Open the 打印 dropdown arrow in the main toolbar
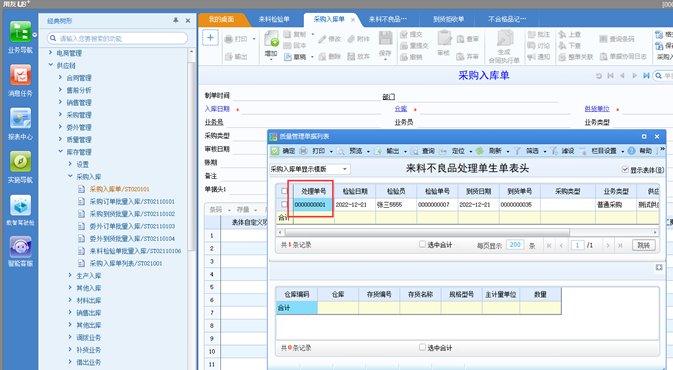The height and width of the screenshot is (370, 673). click(x=254, y=39)
